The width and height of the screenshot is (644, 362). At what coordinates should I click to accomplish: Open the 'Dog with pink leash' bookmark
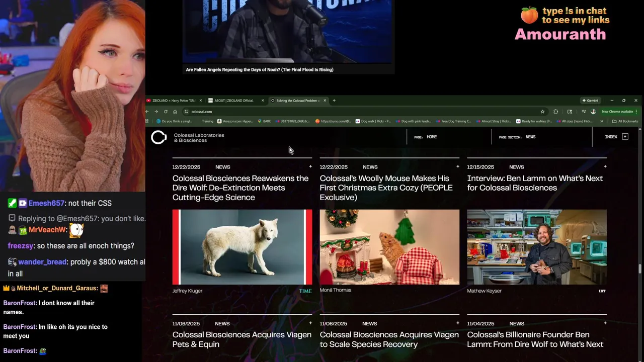point(413,121)
